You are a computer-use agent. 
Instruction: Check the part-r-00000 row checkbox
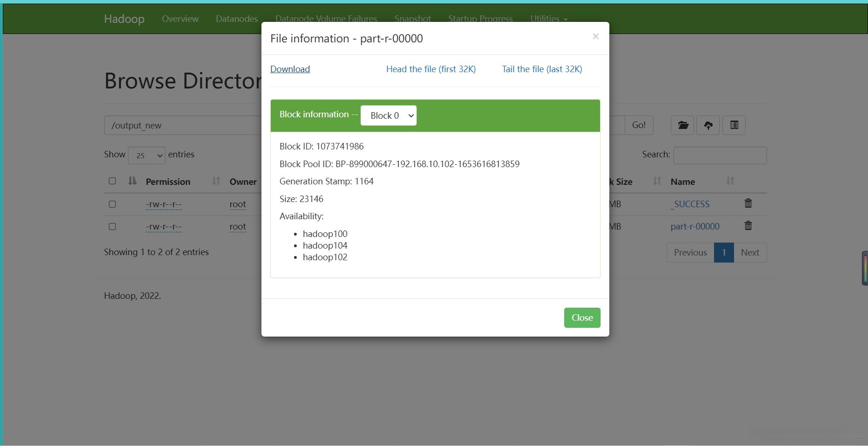[x=112, y=227]
